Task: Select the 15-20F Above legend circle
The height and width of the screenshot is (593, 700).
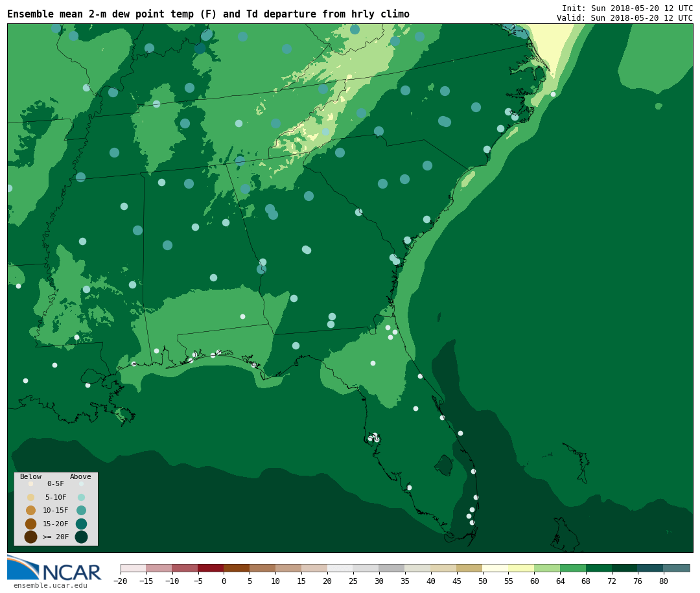Action: point(81,524)
